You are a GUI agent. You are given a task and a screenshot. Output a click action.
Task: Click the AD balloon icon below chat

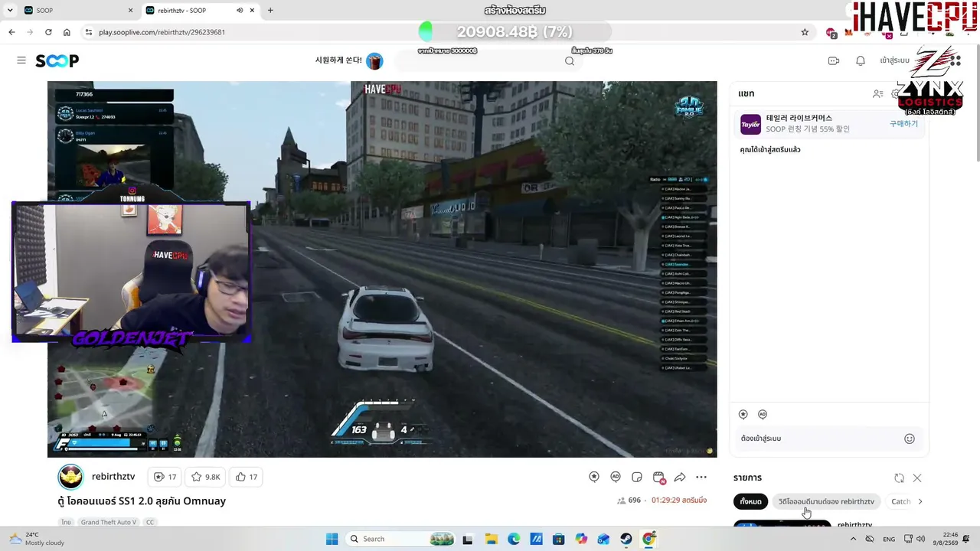click(x=763, y=414)
